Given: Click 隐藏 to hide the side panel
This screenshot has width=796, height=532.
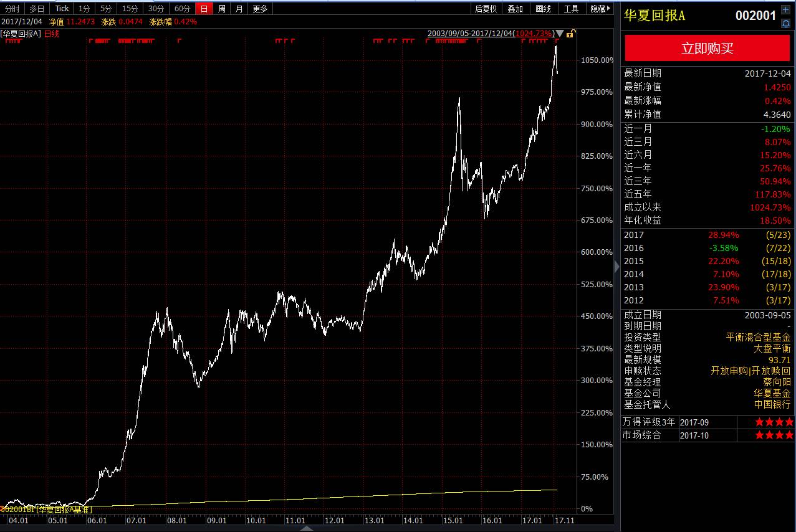Looking at the screenshot, I should (600, 9).
